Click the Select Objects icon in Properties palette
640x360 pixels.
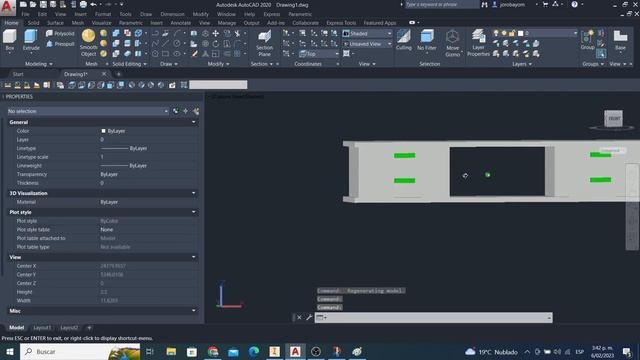[x=186, y=111]
